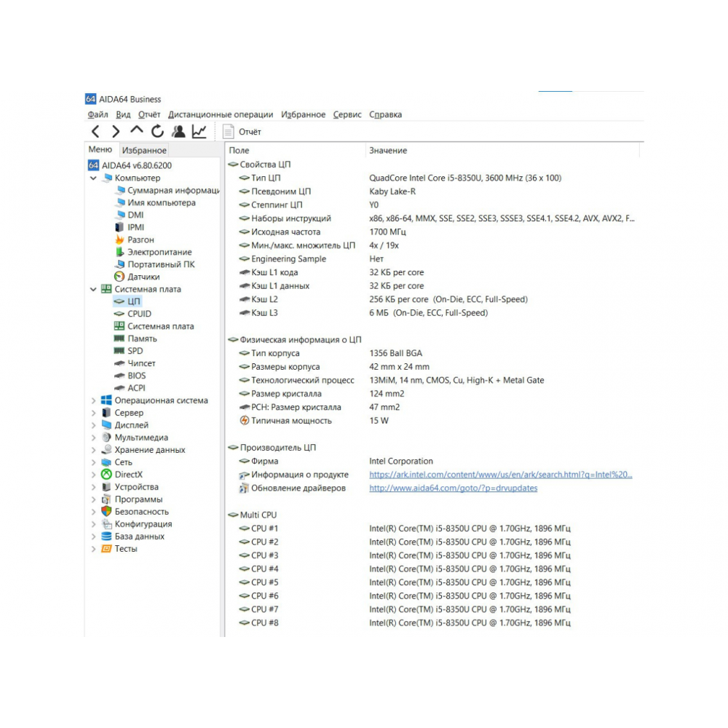The width and height of the screenshot is (728, 728).
Task: Select the CPU #1 row
Action: pos(404,529)
